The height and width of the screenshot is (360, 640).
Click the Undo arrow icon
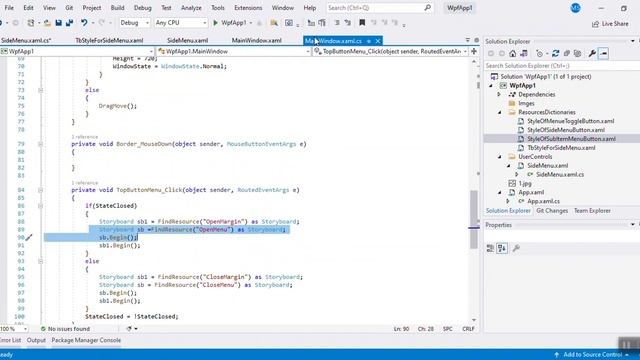[84, 23]
